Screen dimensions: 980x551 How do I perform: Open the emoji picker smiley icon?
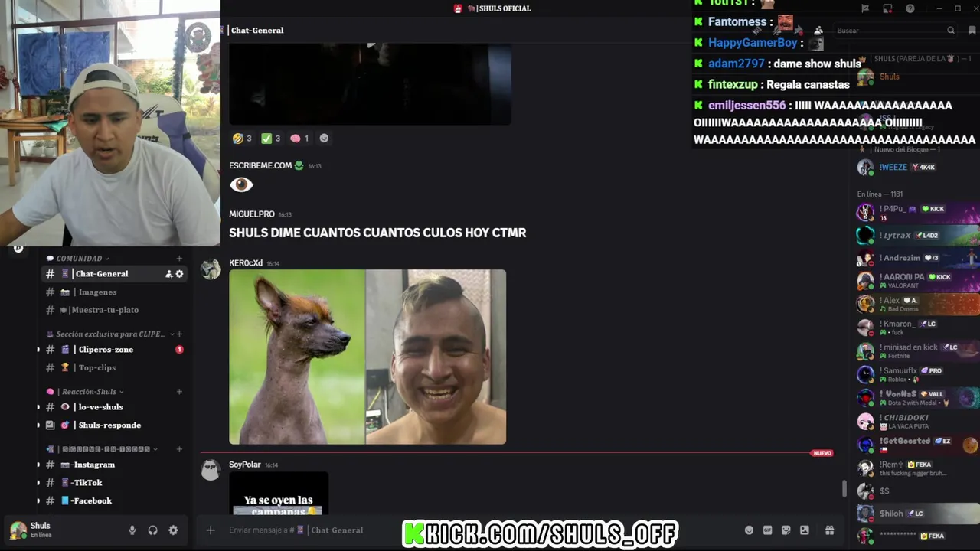pos(749,530)
